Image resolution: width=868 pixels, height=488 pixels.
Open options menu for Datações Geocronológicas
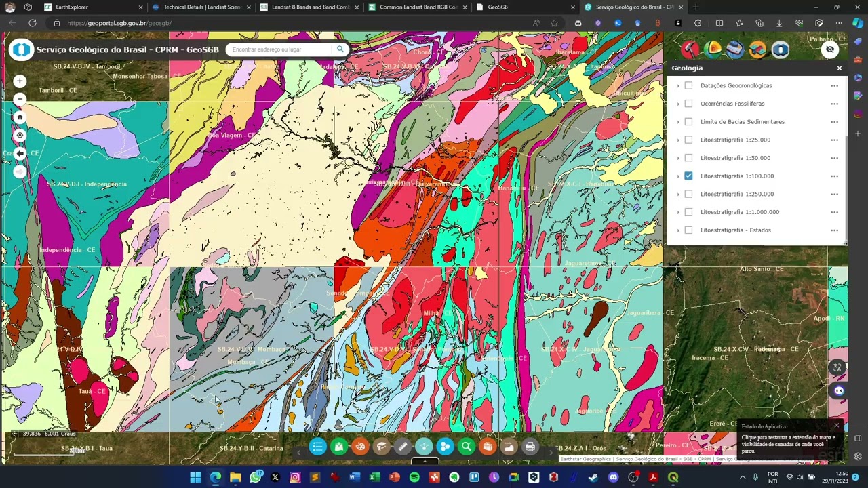point(834,86)
